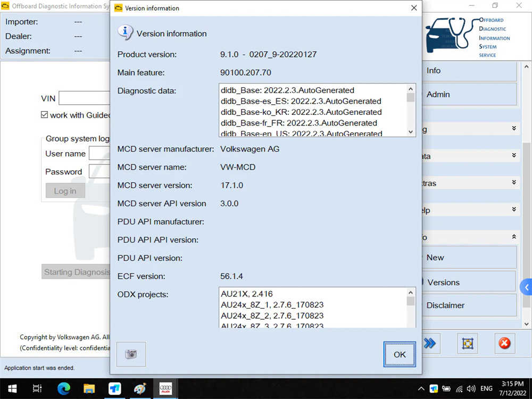This screenshot has height=399, width=532.
Task: Click the Starting Diagnosis button
Action: coord(76,272)
